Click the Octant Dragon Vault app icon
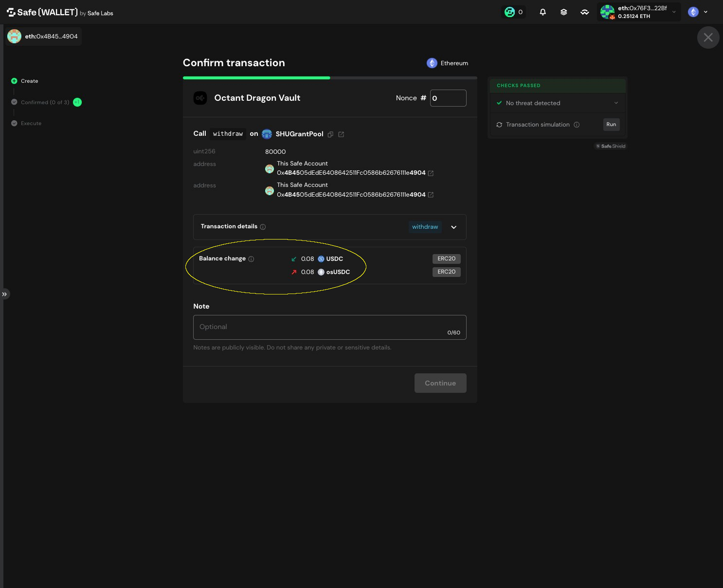 click(x=200, y=98)
